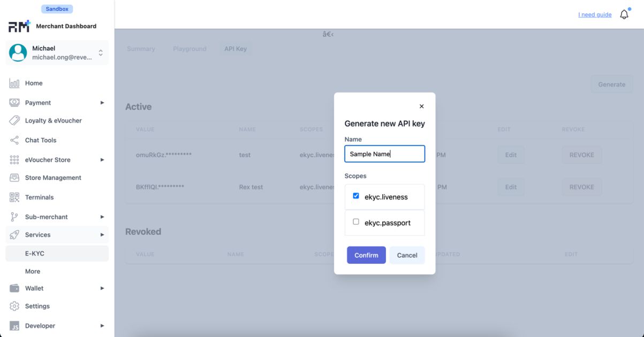Click the Loyalty & eVoucher tag icon
The width and height of the screenshot is (644, 337).
(14, 121)
